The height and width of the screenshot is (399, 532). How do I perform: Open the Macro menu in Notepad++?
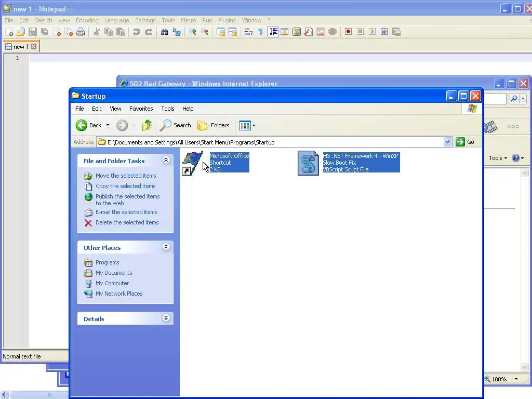tap(188, 20)
